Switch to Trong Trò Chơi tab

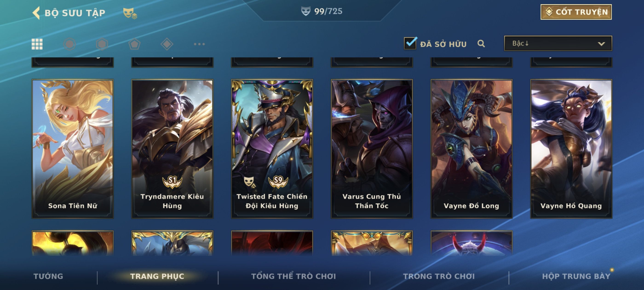click(x=439, y=276)
